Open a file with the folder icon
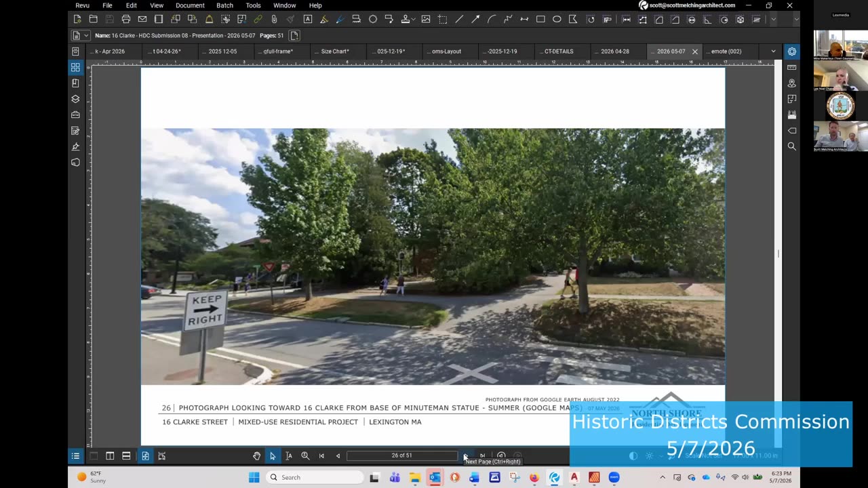The width and height of the screenshot is (868, 488). tap(94, 20)
